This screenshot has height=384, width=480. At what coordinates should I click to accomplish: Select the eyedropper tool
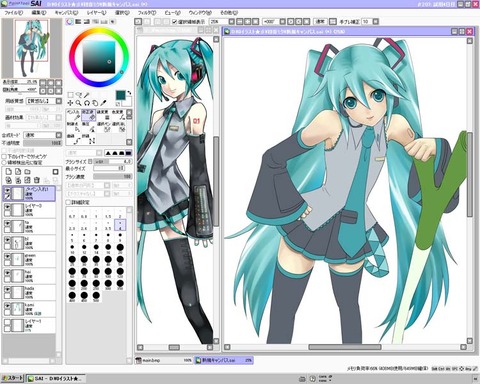[103, 103]
